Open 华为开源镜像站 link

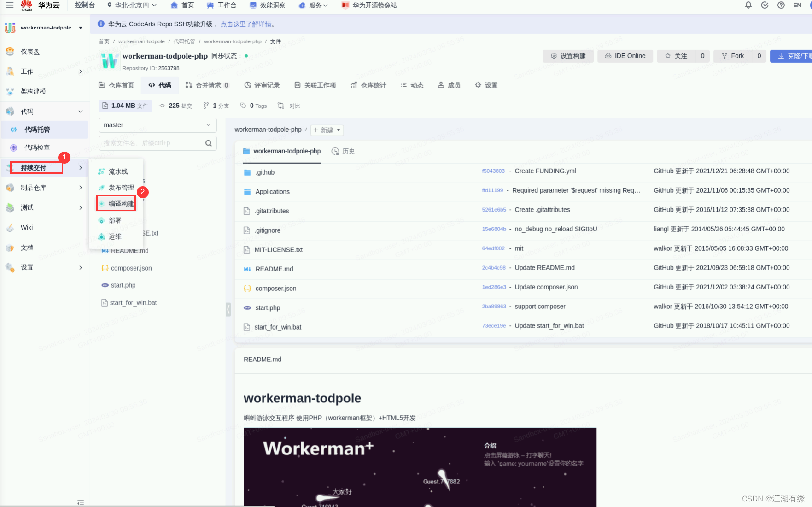tap(369, 5)
